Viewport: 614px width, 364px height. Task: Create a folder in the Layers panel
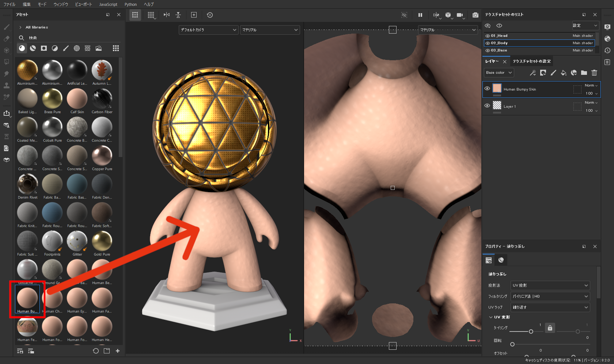584,73
